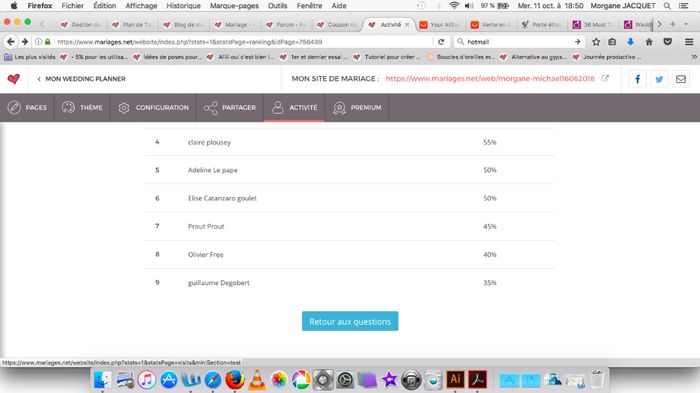Bookmark this page with the star icon

tap(596, 42)
